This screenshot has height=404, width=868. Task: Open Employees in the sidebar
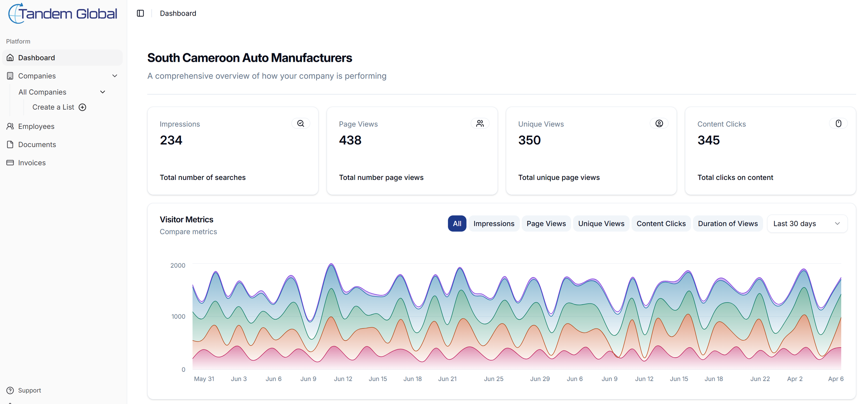coord(36,126)
